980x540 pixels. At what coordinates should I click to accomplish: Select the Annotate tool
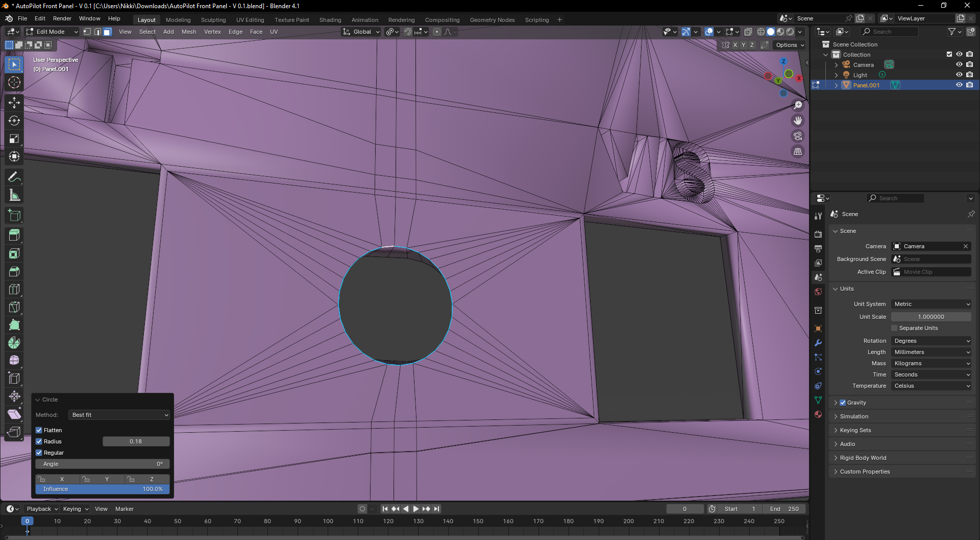coord(14,177)
